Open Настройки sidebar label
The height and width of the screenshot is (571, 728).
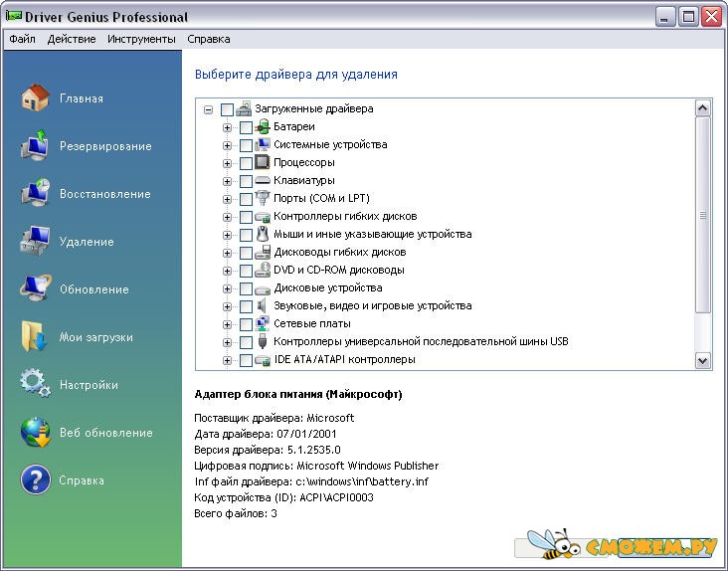point(89,385)
